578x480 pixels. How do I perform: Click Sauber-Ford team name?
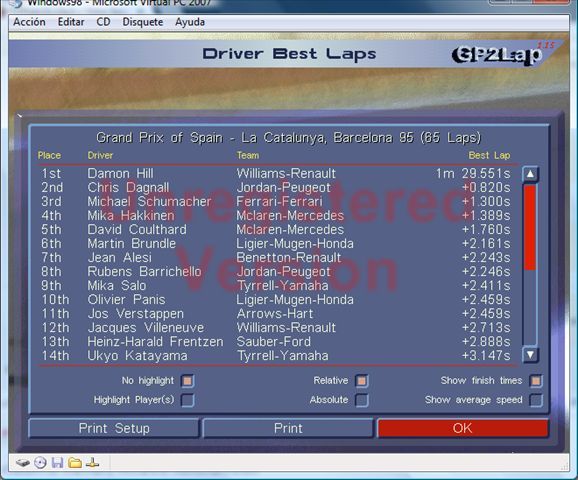(274, 341)
